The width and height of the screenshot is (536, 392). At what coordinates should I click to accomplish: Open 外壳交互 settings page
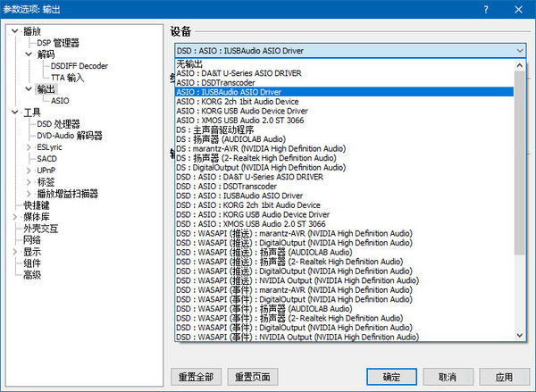(x=41, y=229)
